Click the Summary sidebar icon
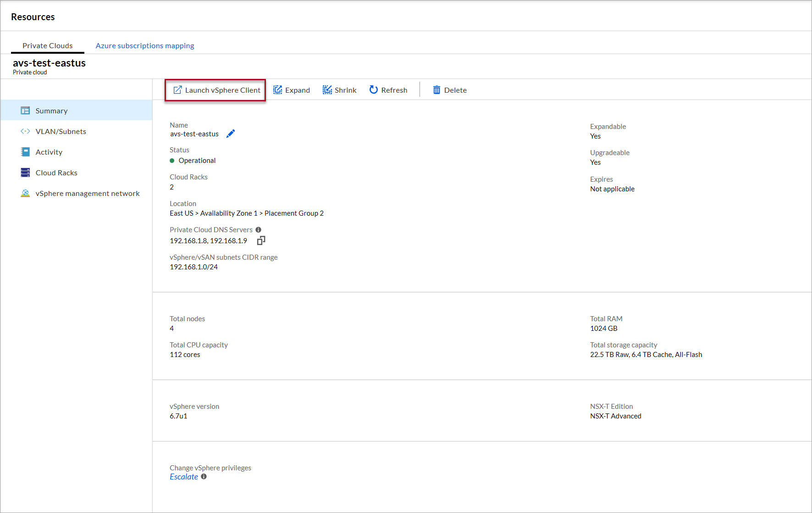The width and height of the screenshot is (812, 513). point(25,111)
